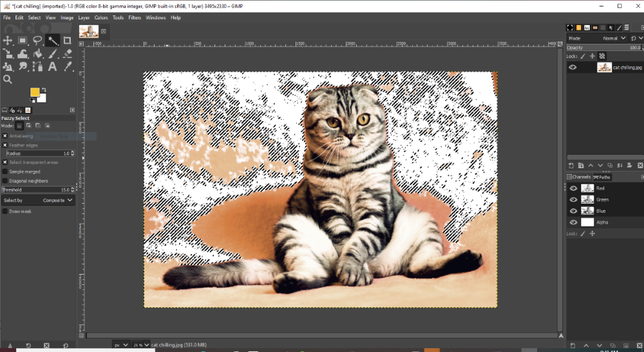This screenshot has height=352, width=644.
Task: Enable the Sample merged checkbox
Action: coord(5,171)
